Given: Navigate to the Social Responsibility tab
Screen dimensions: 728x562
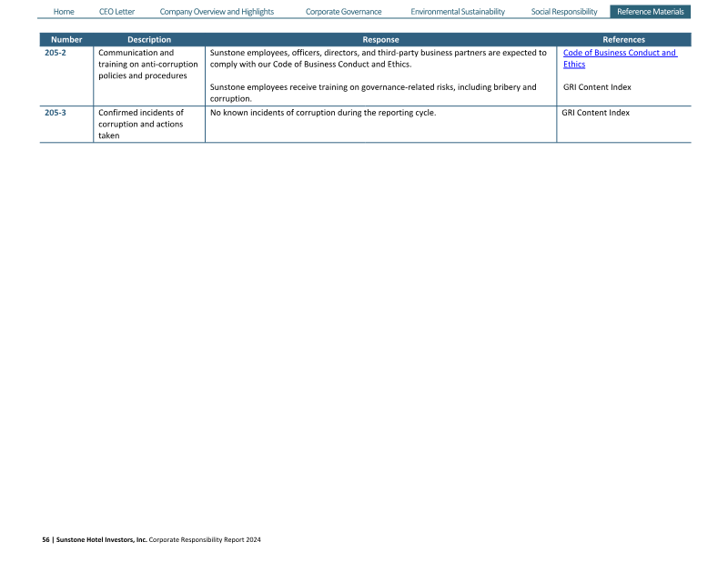Looking at the screenshot, I should coord(564,12).
